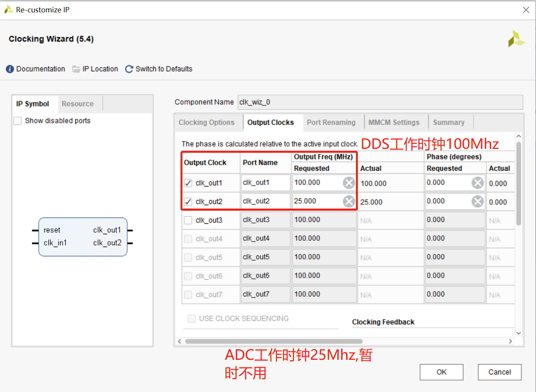Click the IP Location link
Screen dimensions: 536x392
tap(100, 69)
